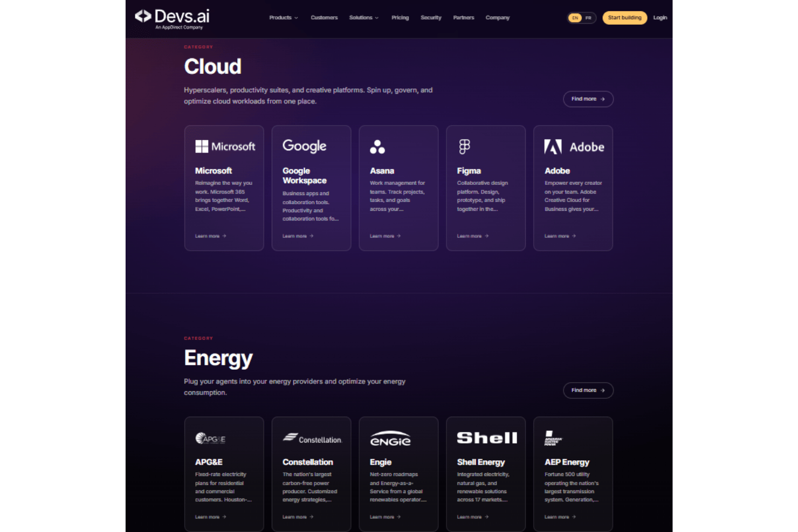Image resolution: width=798 pixels, height=532 pixels.
Task: Click the Devs.ai logo
Action: click(x=172, y=19)
